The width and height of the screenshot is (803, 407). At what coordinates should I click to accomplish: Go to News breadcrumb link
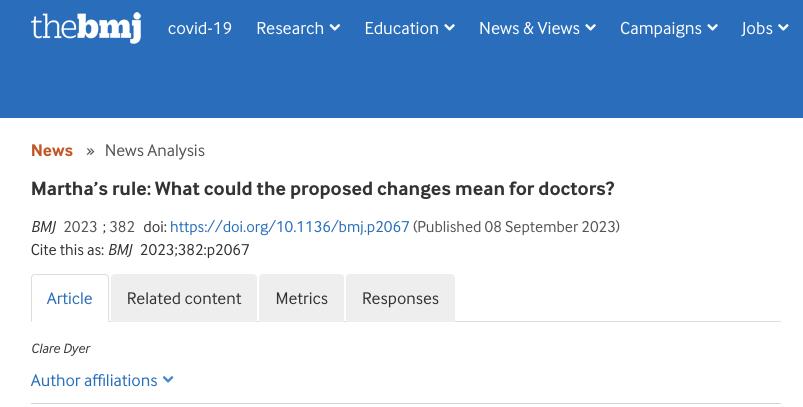pyautogui.click(x=52, y=151)
